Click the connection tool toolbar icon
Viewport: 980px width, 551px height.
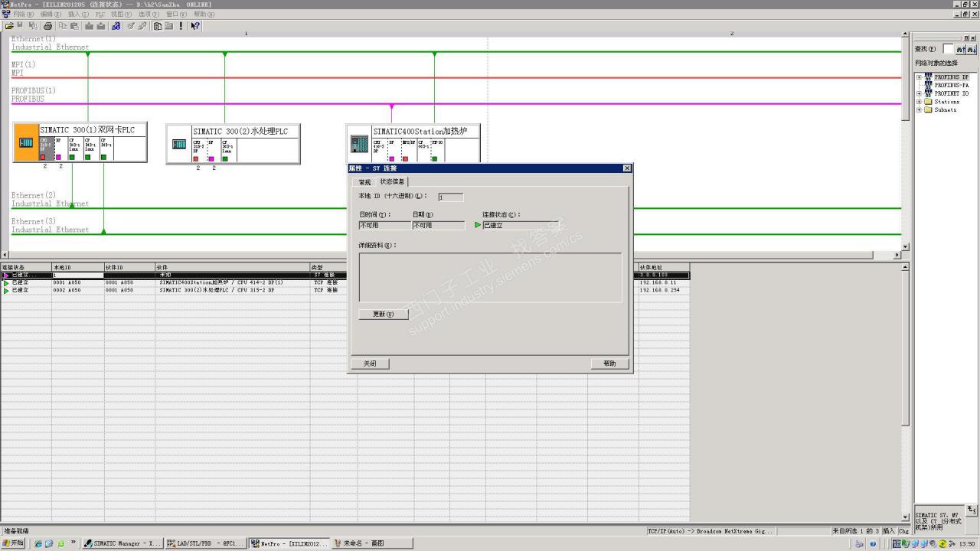131,25
